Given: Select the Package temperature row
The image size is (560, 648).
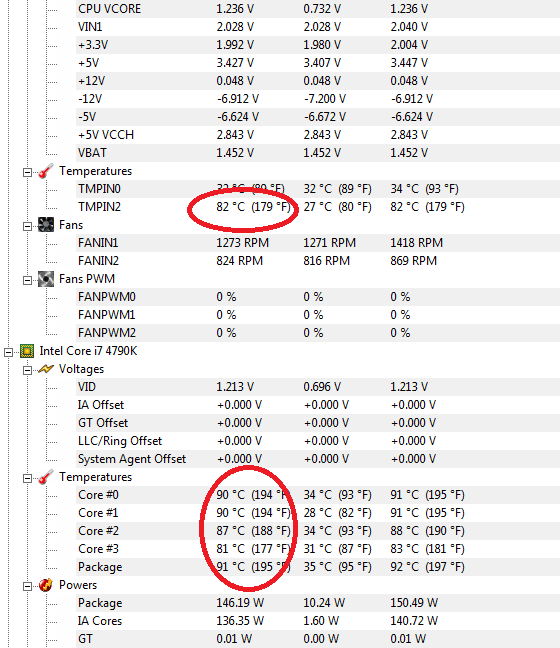Looking at the screenshot, I should coord(318,567).
